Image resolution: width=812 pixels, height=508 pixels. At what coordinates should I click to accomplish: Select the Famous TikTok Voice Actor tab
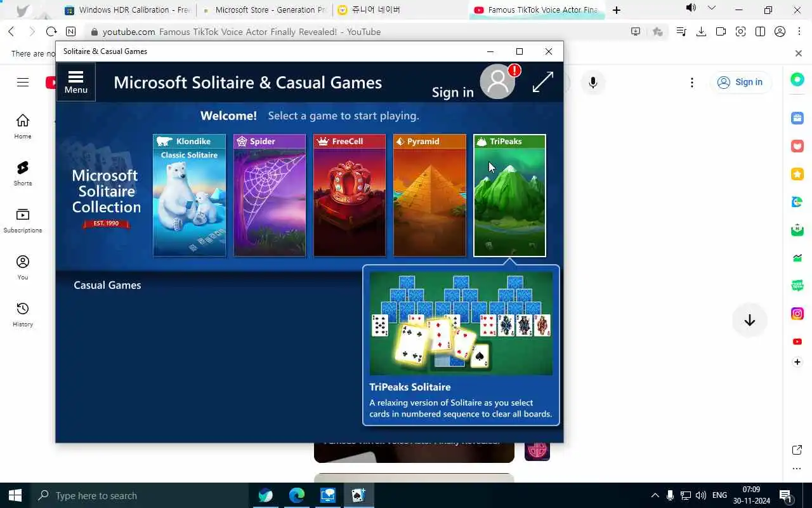coord(536,10)
